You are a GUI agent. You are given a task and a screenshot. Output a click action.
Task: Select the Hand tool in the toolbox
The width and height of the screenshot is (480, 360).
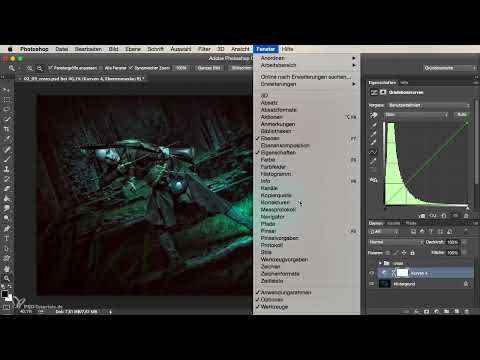tap(7, 268)
